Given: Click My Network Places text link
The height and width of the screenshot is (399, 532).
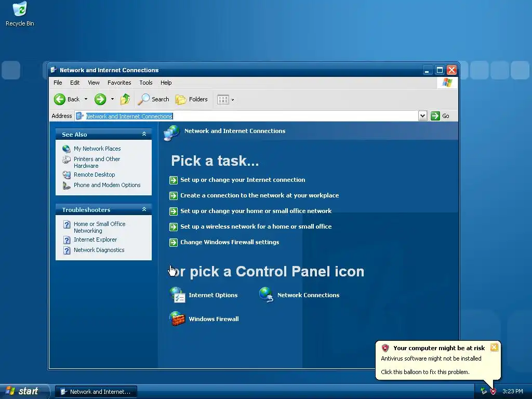Looking at the screenshot, I should pos(97,149).
